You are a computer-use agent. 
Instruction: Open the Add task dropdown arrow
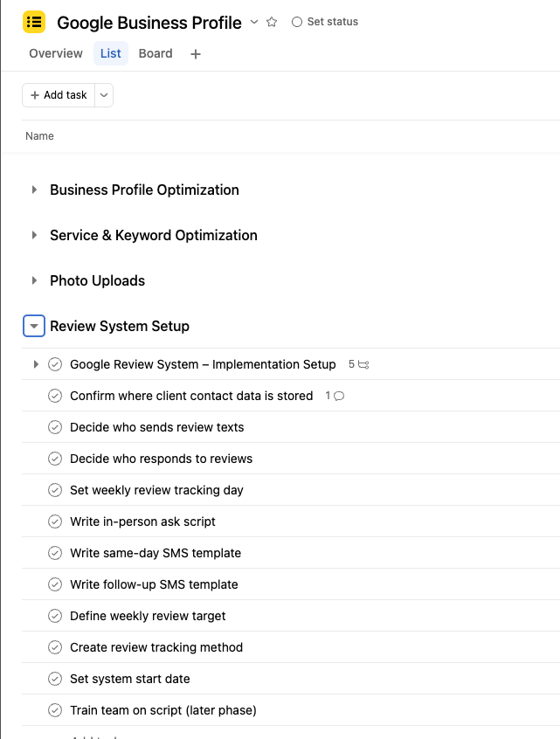click(x=104, y=95)
